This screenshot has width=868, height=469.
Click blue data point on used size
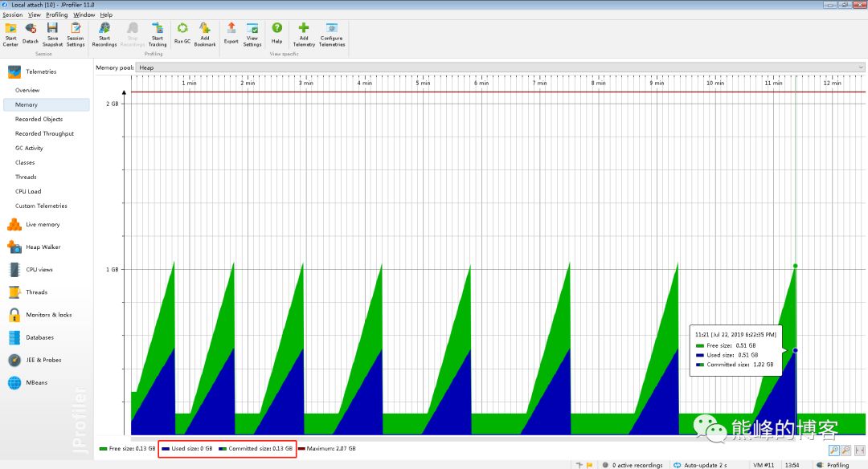pos(796,351)
